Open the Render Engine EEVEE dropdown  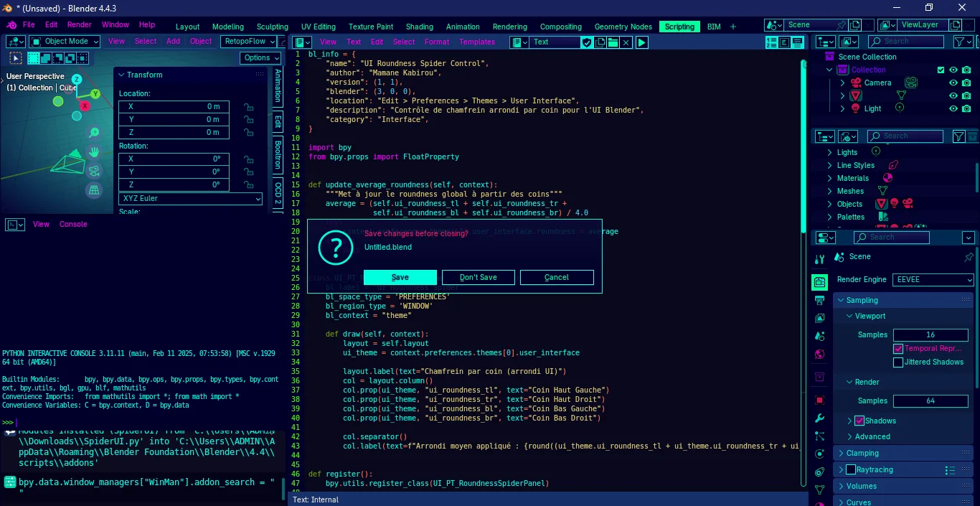[933, 280]
